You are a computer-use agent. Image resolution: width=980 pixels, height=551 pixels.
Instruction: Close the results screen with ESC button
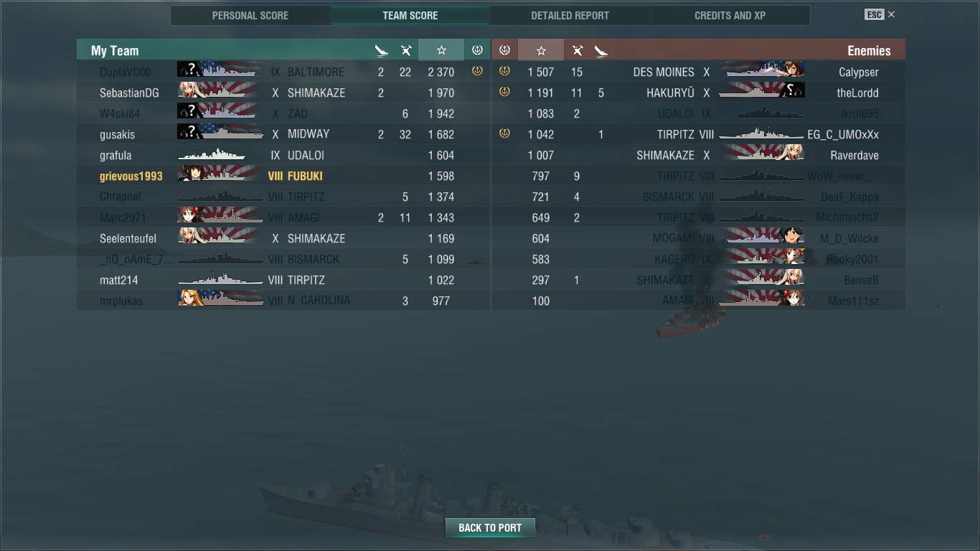pos(880,14)
